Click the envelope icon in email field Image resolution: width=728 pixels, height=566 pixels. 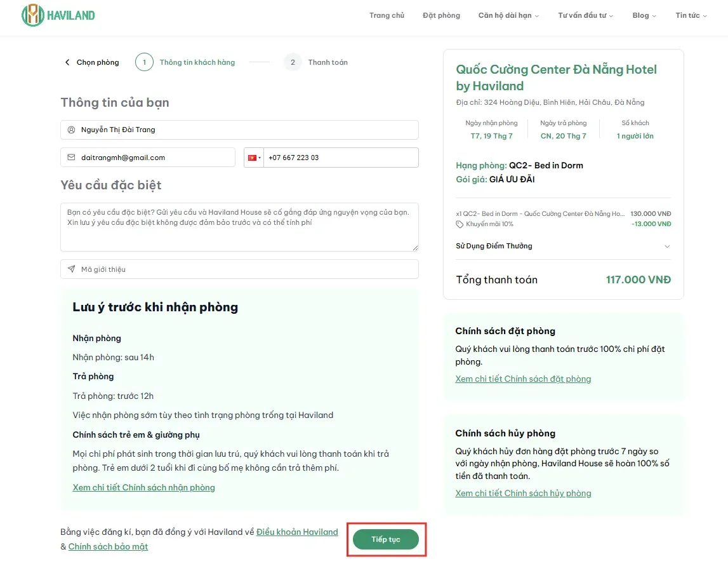click(71, 158)
